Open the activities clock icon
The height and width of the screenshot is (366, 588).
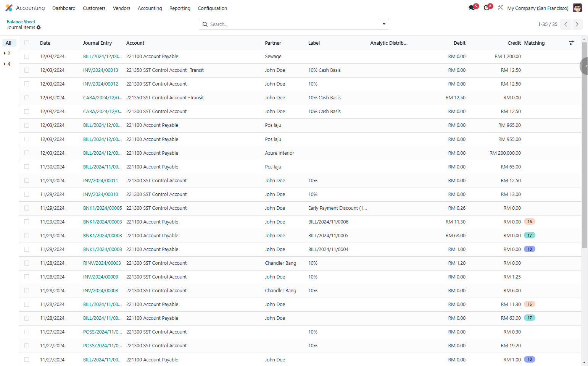click(x=487, y=8)
